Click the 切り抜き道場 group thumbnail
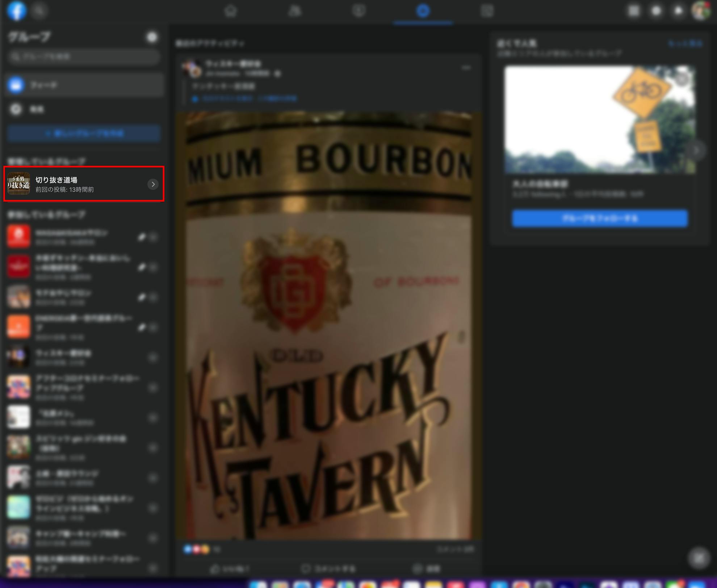Viewport: 717px width, 588px height. [x=19, y=184]
